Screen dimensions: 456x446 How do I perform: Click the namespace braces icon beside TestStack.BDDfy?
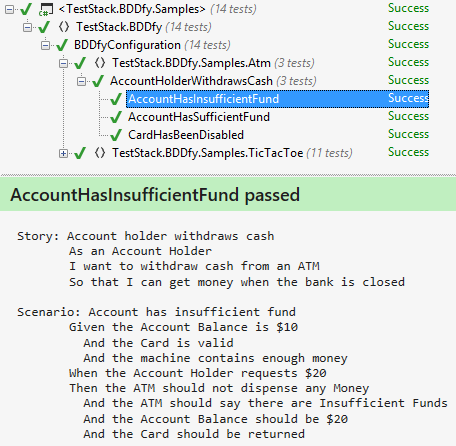coord(64,27)
